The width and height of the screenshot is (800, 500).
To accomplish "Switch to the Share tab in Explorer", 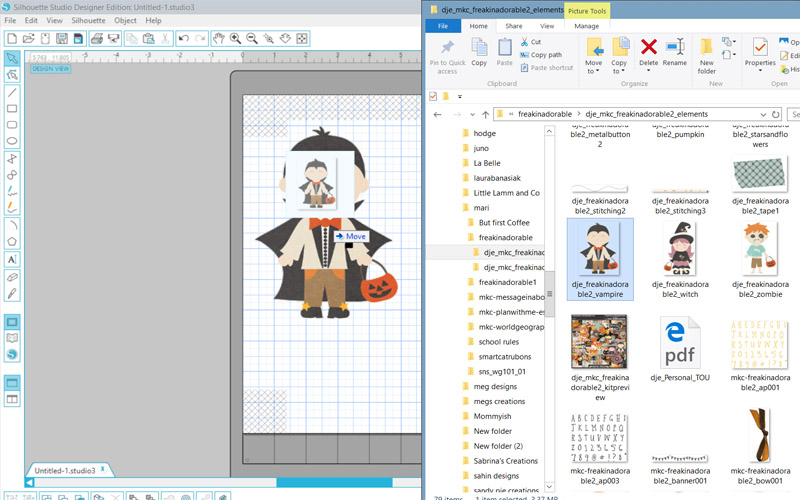I will [x=513, y=26].
